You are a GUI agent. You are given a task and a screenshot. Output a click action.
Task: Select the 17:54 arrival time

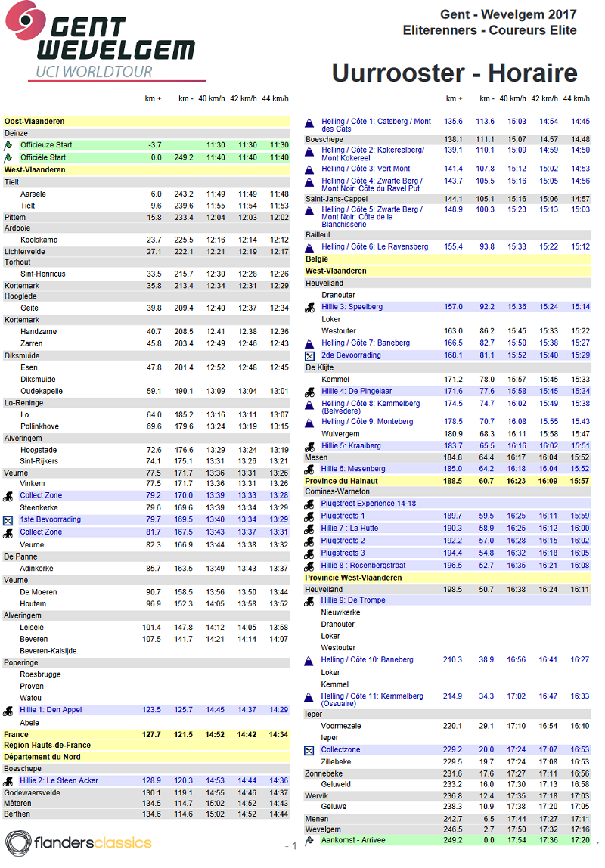[517, 840]
